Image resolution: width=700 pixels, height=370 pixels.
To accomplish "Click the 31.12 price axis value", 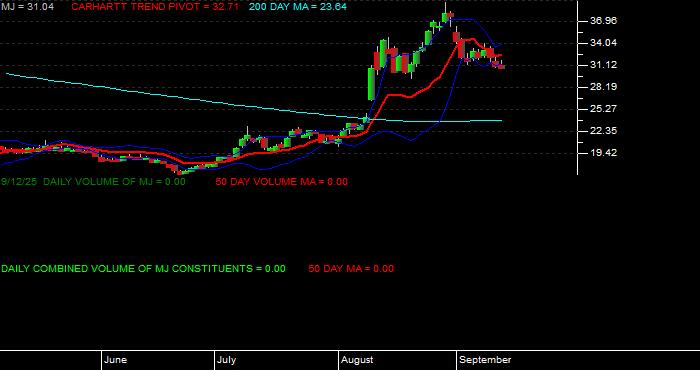I will click(x=603, y=65).
